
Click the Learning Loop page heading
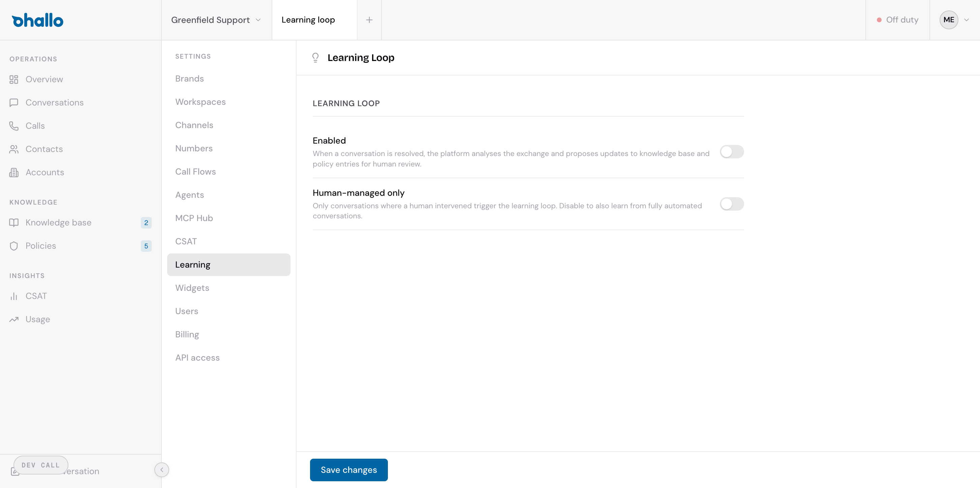click(361, 58)
